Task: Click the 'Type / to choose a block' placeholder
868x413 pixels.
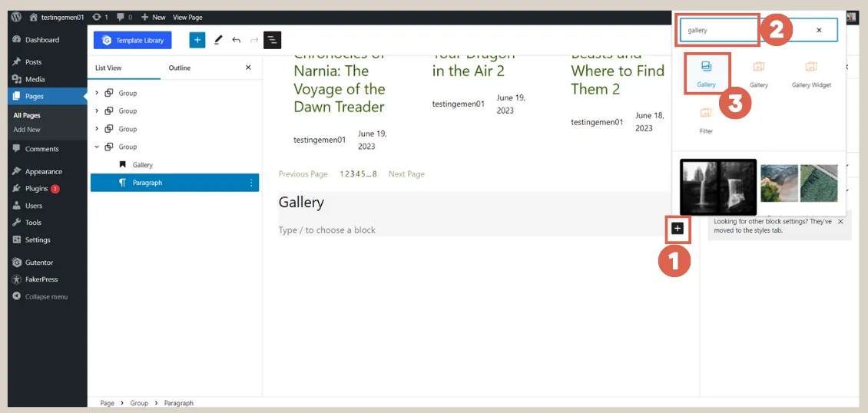Action: click(326, 230)
